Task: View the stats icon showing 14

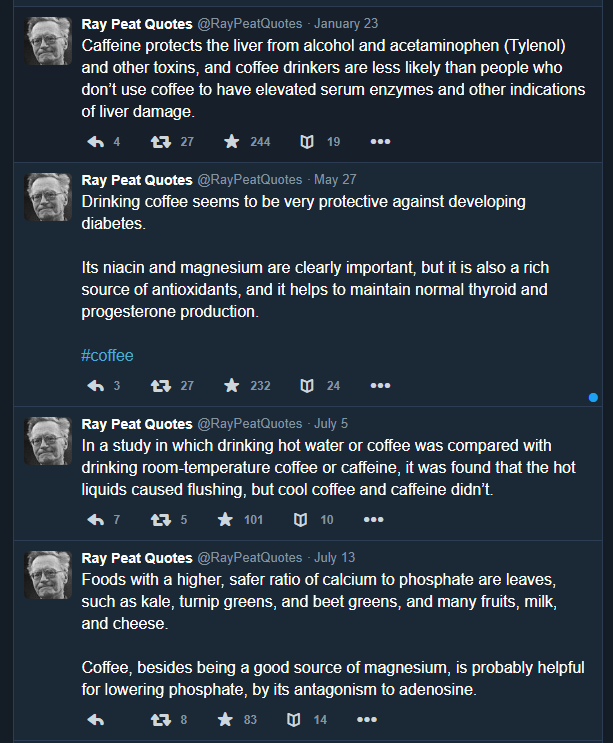Action: 294,719
